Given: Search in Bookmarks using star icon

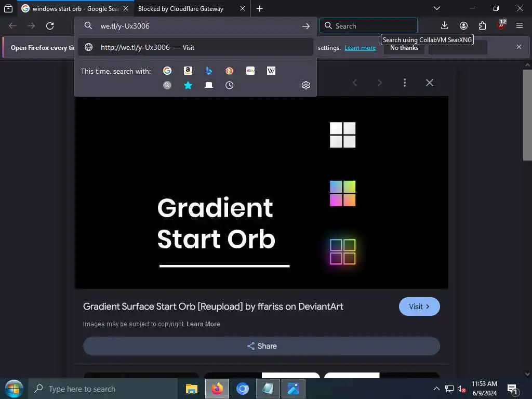Looking at the screenshot, I should coord(188,85).
